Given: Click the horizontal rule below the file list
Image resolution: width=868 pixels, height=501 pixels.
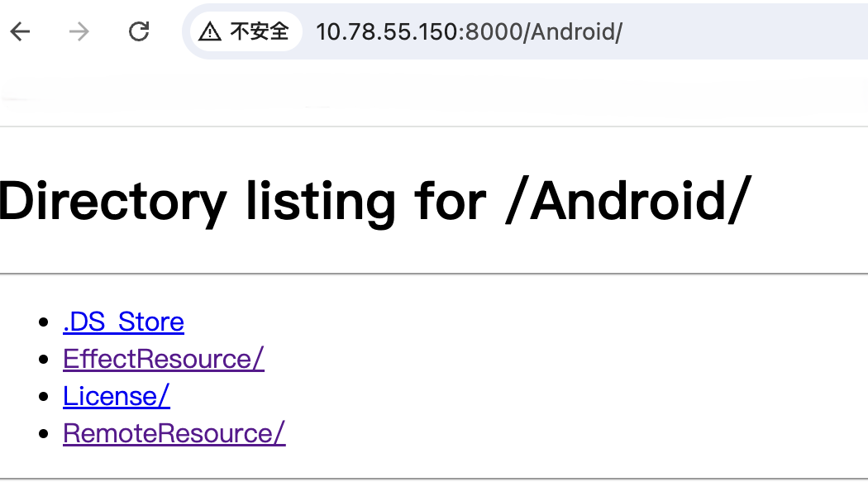Looking at the screenshot, I should coord(434,479).
